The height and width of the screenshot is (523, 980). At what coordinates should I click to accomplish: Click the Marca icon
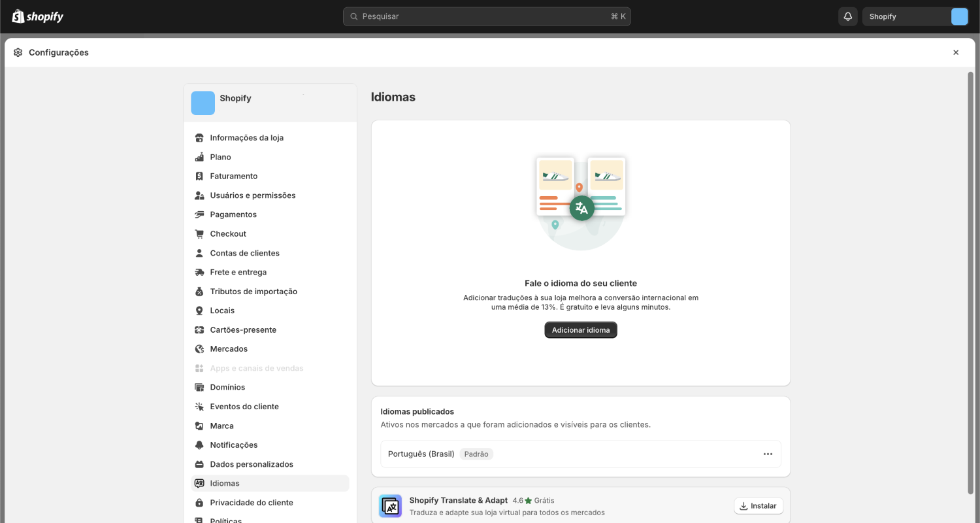tap(199, 426)
